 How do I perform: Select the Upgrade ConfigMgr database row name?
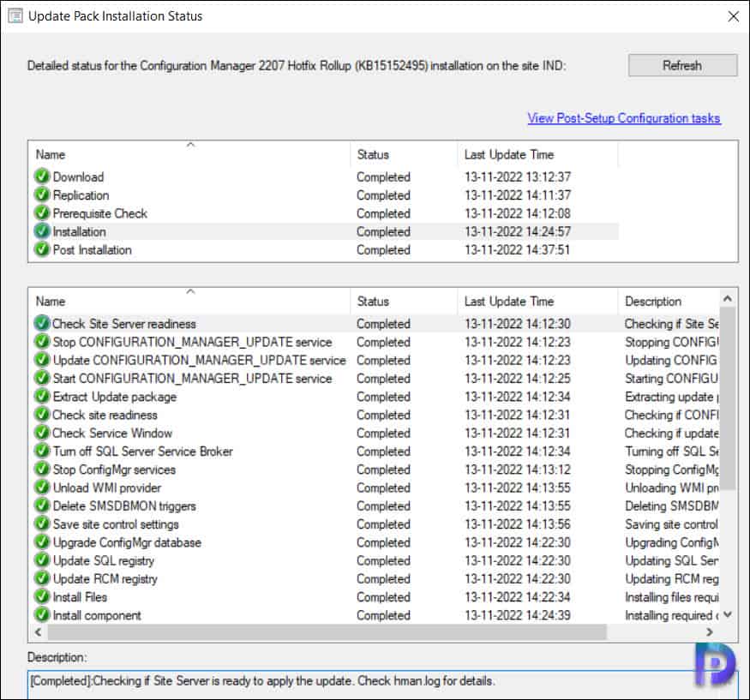(127, 542)
